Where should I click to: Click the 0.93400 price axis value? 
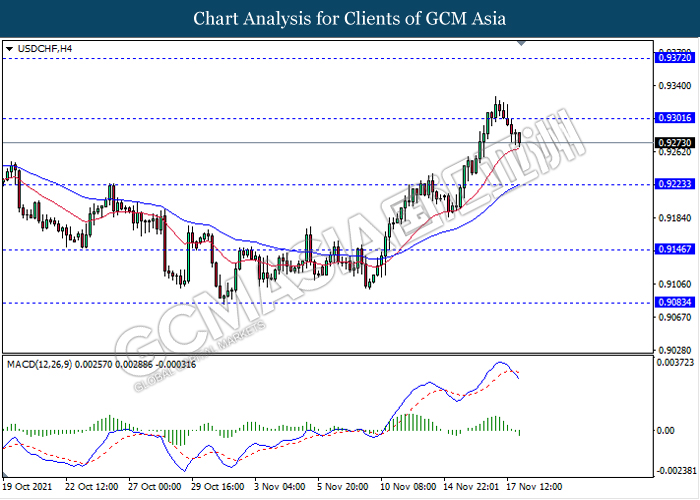point(675,85)
